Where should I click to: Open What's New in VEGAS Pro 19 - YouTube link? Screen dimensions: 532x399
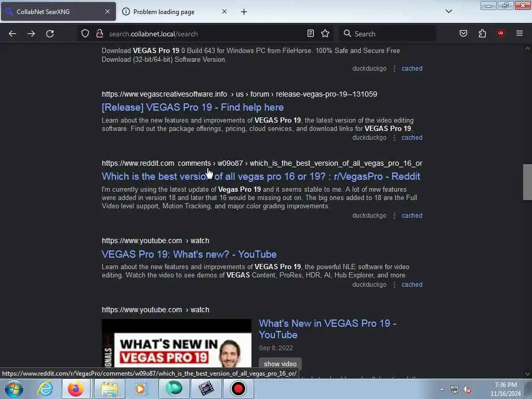tap(327, 329)
